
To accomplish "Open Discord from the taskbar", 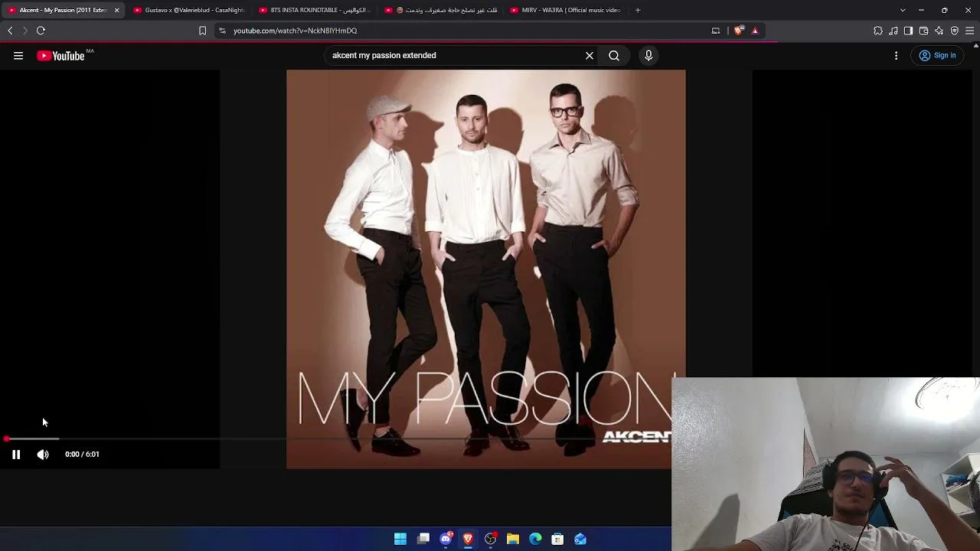I will click(x=446, y=539).
